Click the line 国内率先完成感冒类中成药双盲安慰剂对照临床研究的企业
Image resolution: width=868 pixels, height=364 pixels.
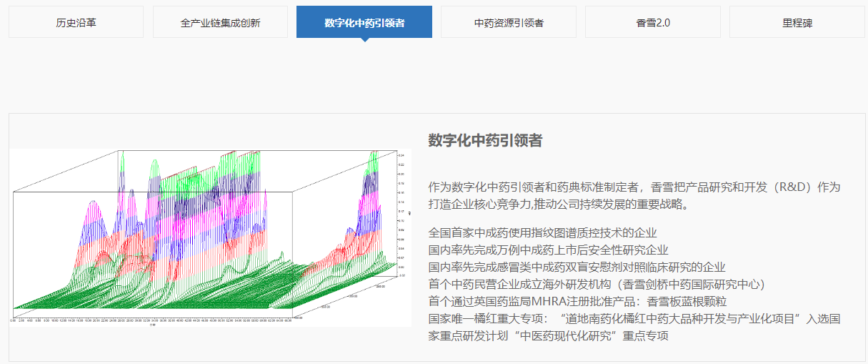(577, 267)
